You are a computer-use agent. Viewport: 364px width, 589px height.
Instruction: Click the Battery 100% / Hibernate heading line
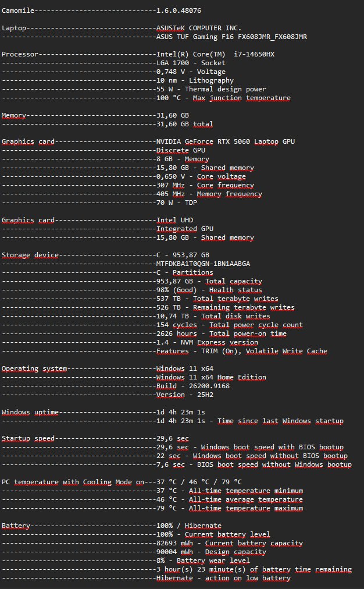click(x=112, y=526)
